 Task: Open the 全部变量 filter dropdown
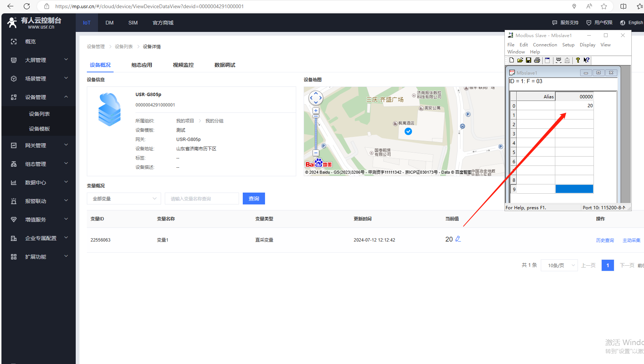pyautogui.click(x=124, y=199)
